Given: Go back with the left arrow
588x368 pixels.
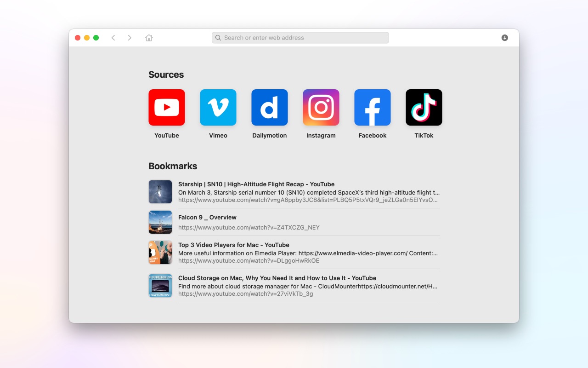Looking at the screenshot, I should click(x=113, y=38).
